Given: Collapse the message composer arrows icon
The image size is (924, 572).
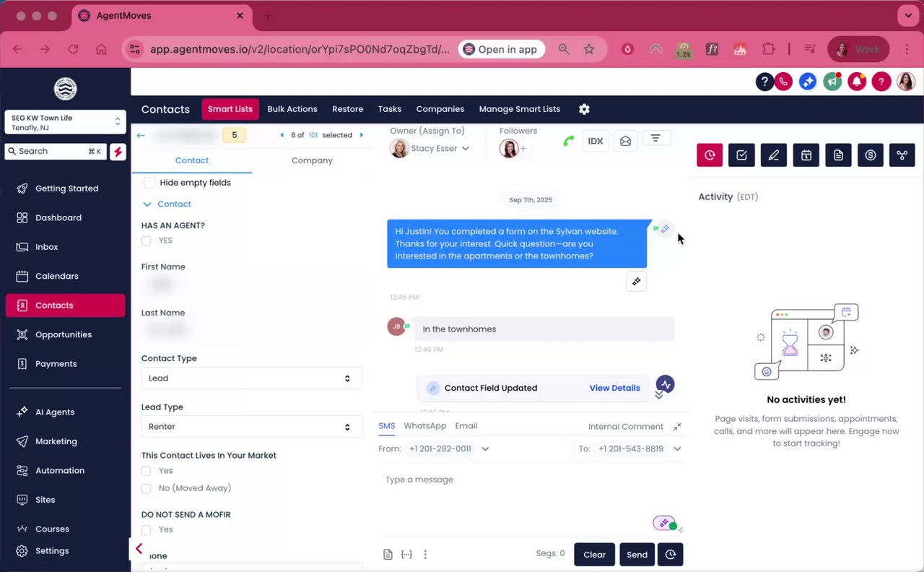Looking at the screenshot, I should [677, 427].
